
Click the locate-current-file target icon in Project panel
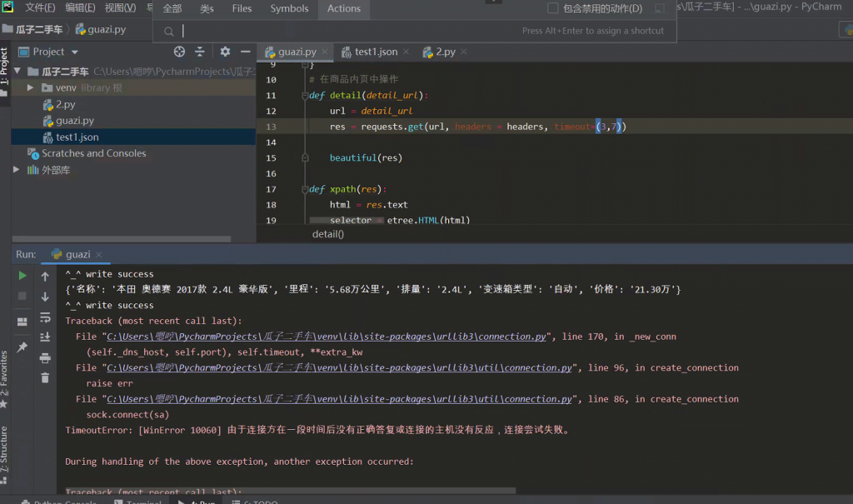(x=179, y=52)
